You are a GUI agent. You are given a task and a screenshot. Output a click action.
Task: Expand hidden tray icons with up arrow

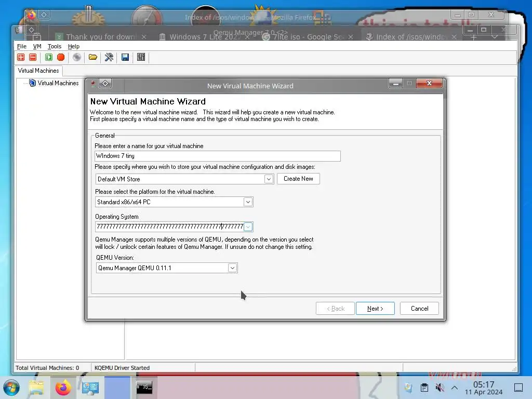coord(455,388)
